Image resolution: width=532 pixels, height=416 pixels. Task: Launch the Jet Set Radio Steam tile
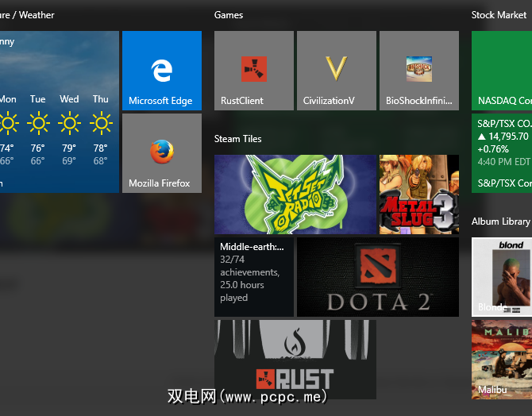pos(295,195)
